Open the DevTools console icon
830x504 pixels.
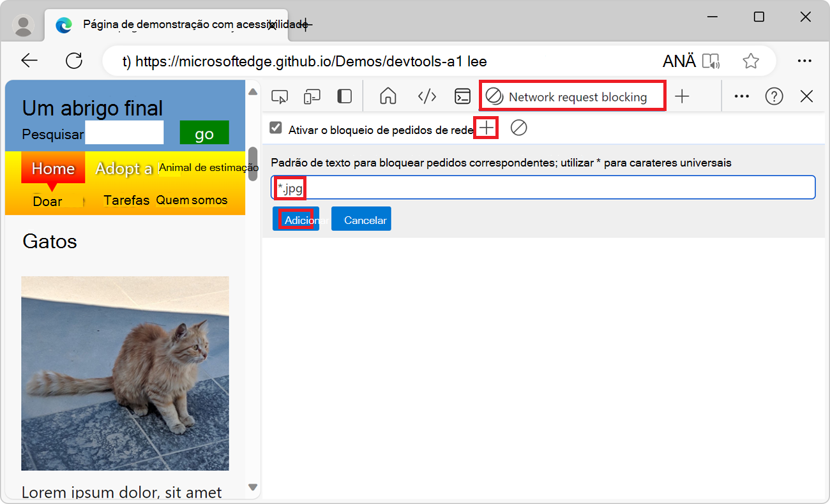pos(462,96)
